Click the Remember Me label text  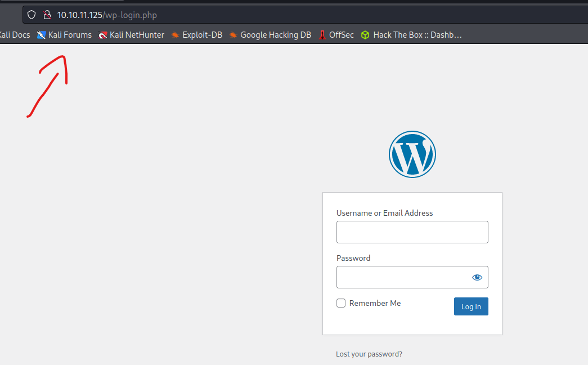pos(375,303)
